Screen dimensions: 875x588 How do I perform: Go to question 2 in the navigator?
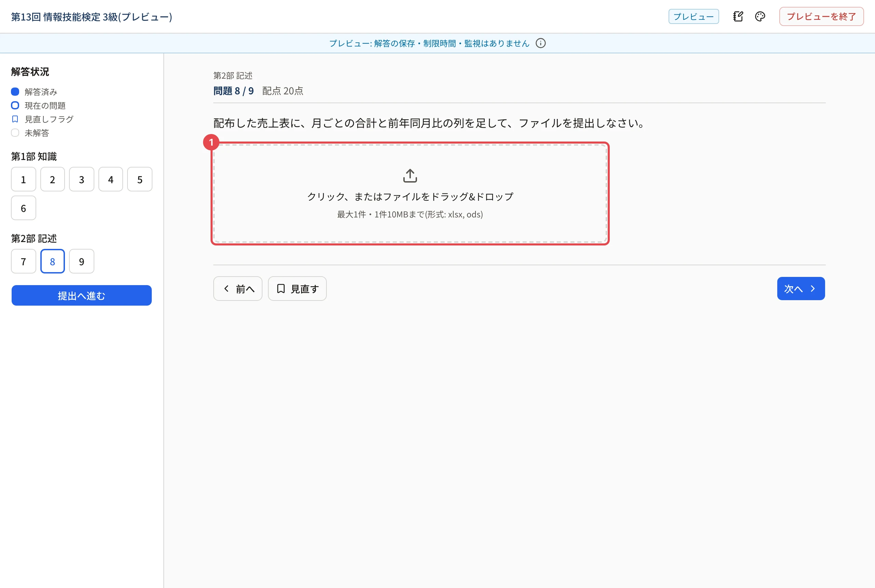tap(53, 179)
